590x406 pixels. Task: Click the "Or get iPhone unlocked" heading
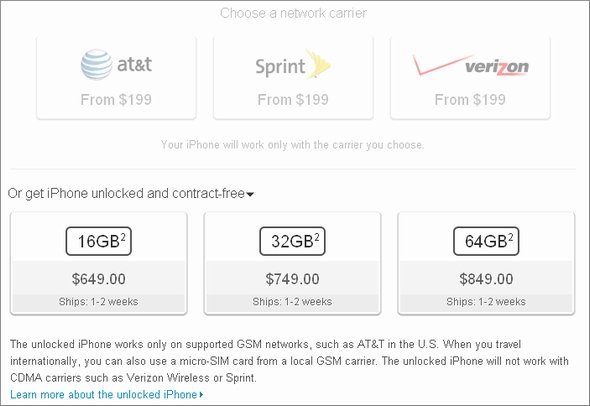pyautogui.click(x=126, y=193)
